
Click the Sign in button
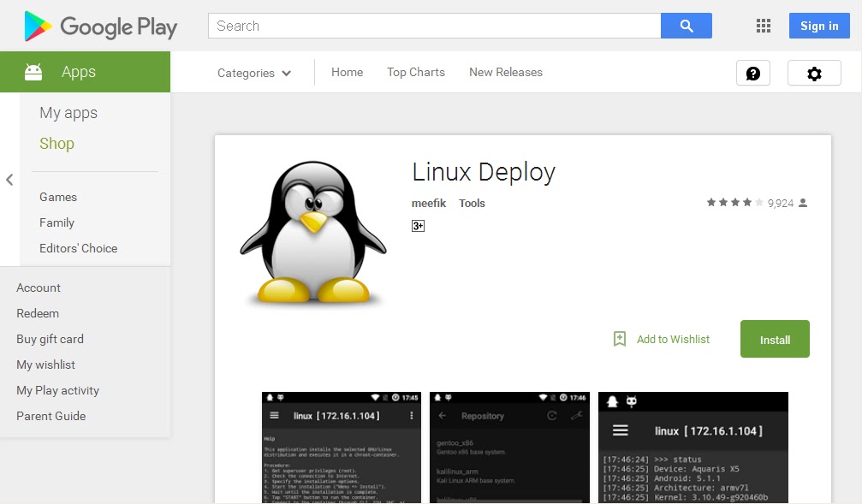pos(819,26)
